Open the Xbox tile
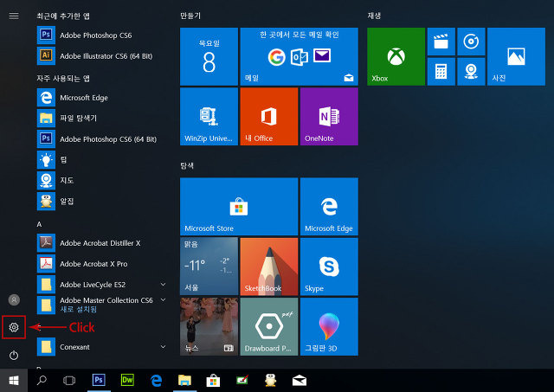 tap(396, 56)
